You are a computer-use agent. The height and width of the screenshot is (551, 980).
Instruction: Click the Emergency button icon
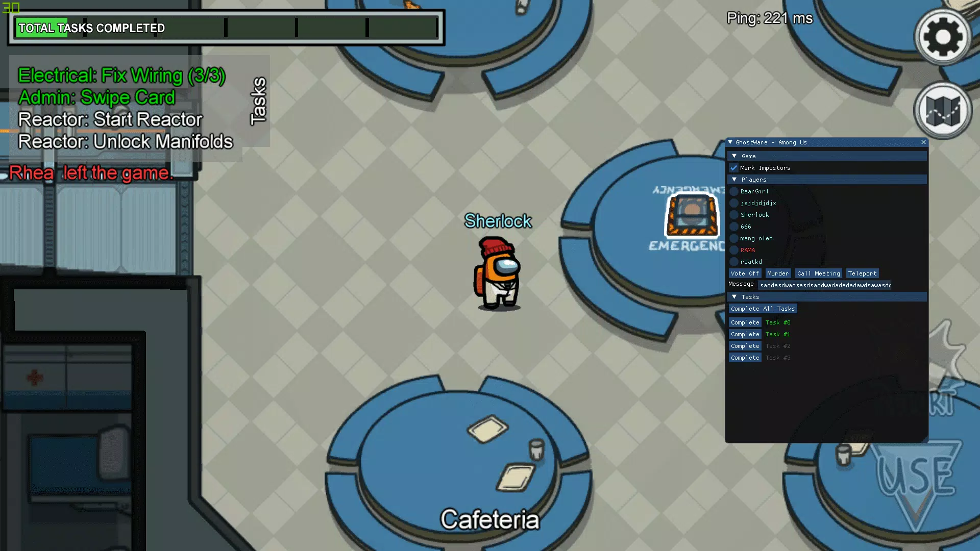click(691, 215)
